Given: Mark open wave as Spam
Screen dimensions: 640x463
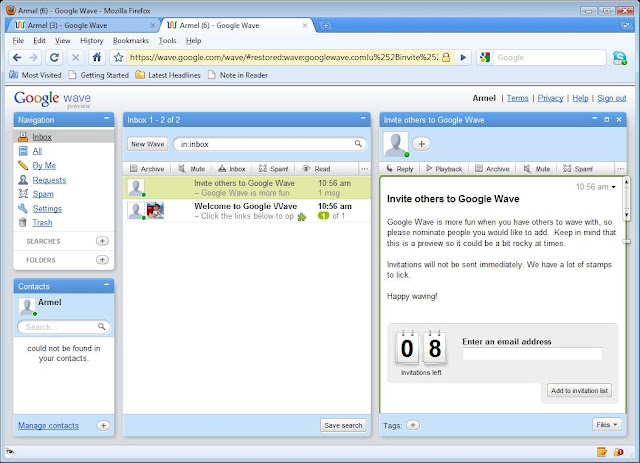Looking at the screenshot, I should pyautogui.click(x=578, y=169).
